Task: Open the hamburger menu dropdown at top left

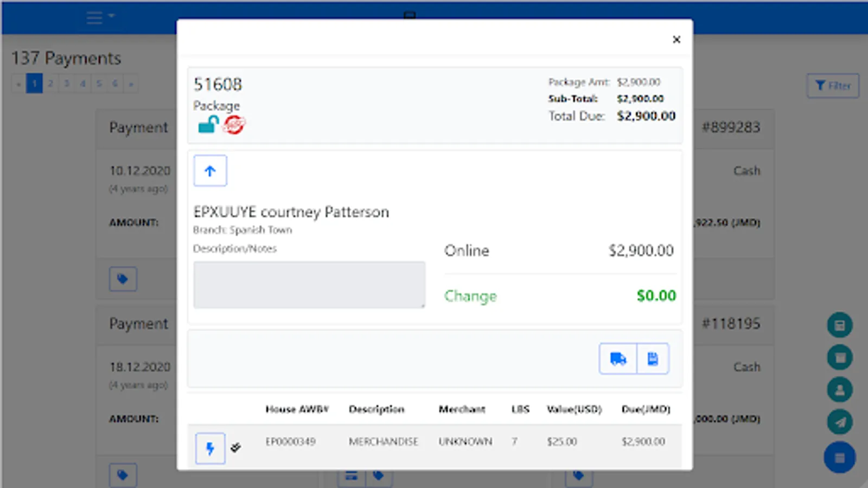Action: (x=99, y=17)
